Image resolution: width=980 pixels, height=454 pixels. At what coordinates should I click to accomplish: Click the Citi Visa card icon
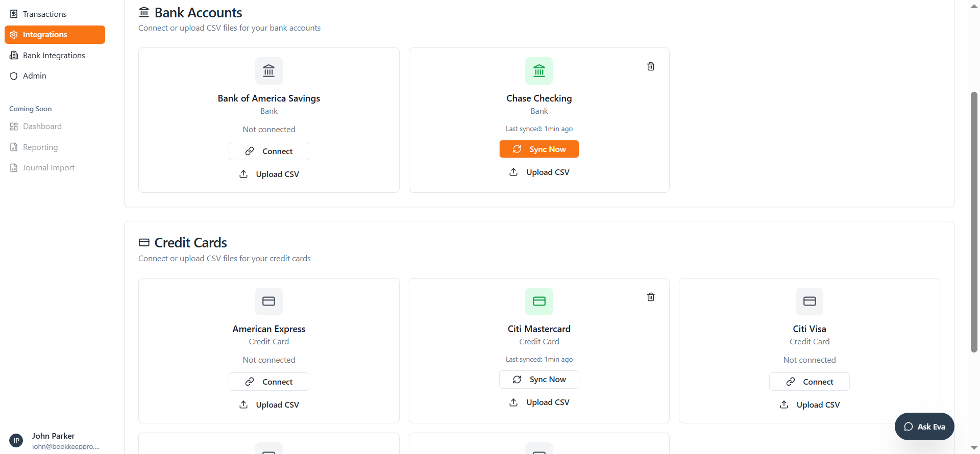(809, 301)
